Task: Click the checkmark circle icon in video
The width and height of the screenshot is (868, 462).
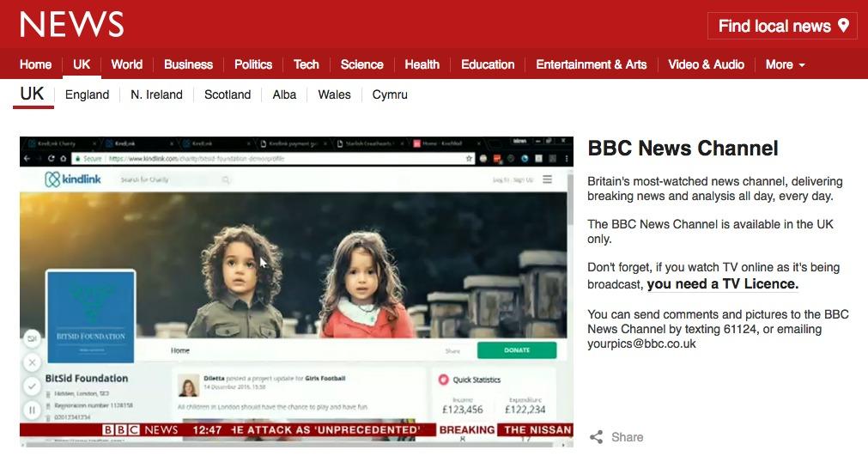Action: (x=32, y=386)
